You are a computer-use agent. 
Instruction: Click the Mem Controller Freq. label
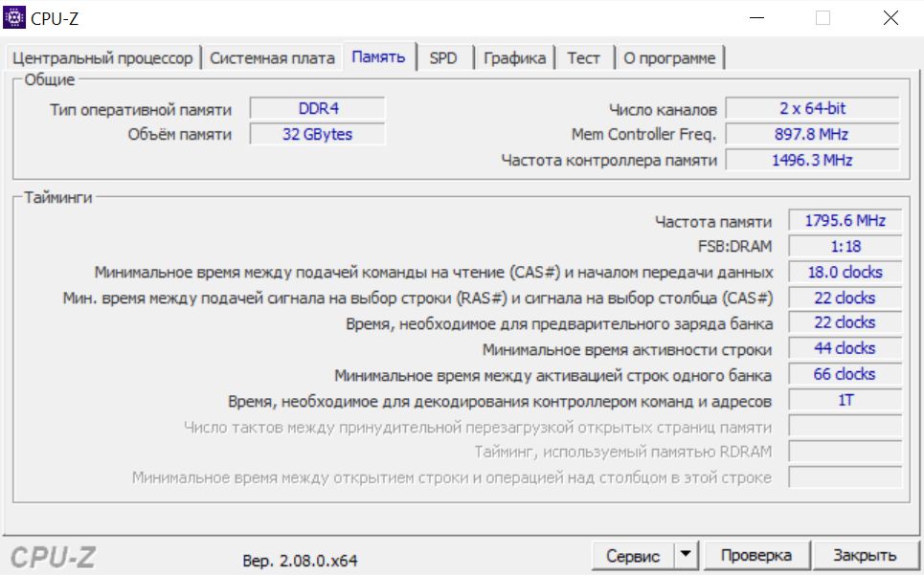(x=644, y=135)
